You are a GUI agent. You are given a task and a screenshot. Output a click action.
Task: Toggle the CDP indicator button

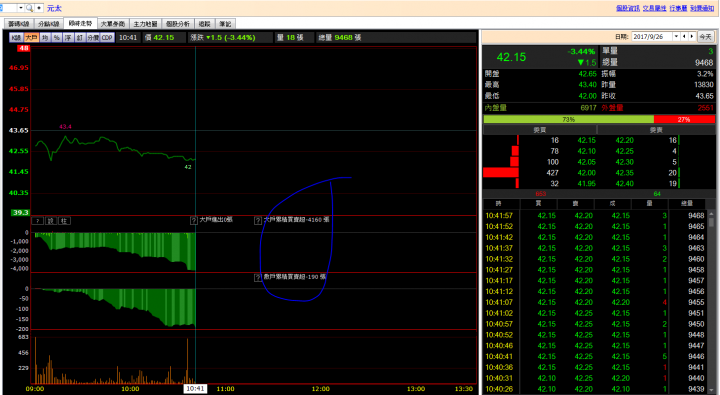coord(107,38)
